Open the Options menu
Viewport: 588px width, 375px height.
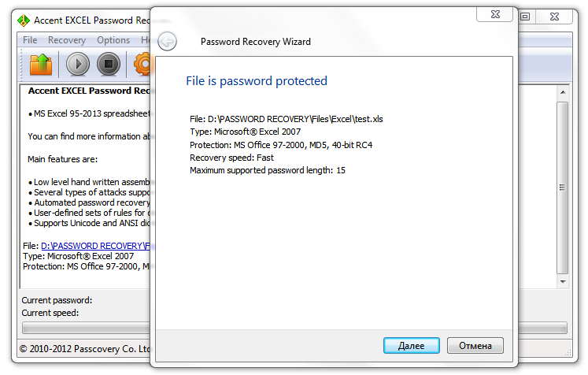pos(113,40)
